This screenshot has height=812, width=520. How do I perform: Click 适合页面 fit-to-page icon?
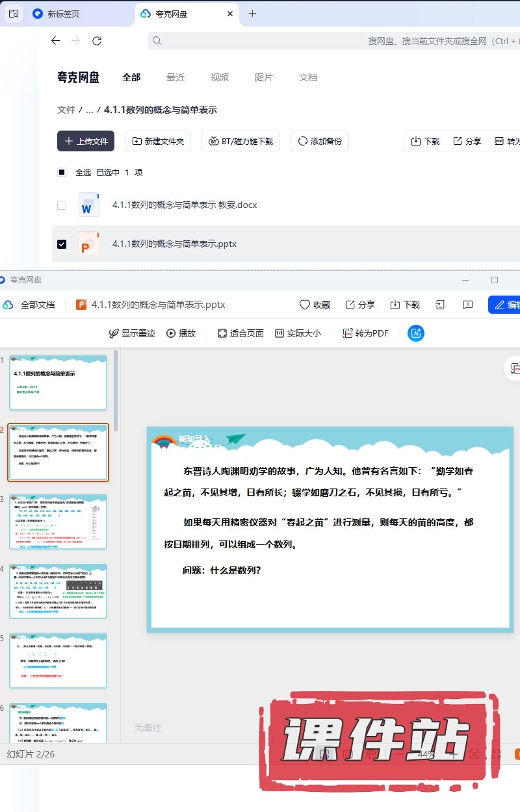point(222,333)
